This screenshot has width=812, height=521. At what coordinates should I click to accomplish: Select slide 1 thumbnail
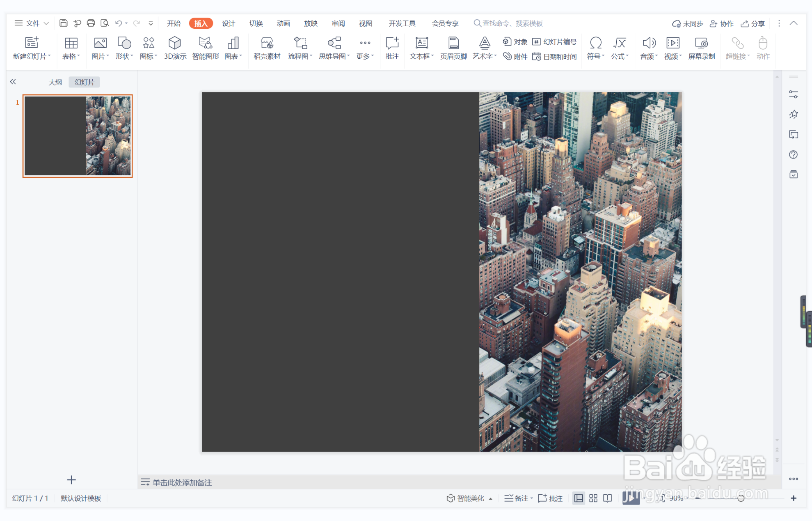pyautogui.click(x=78, y=136)
